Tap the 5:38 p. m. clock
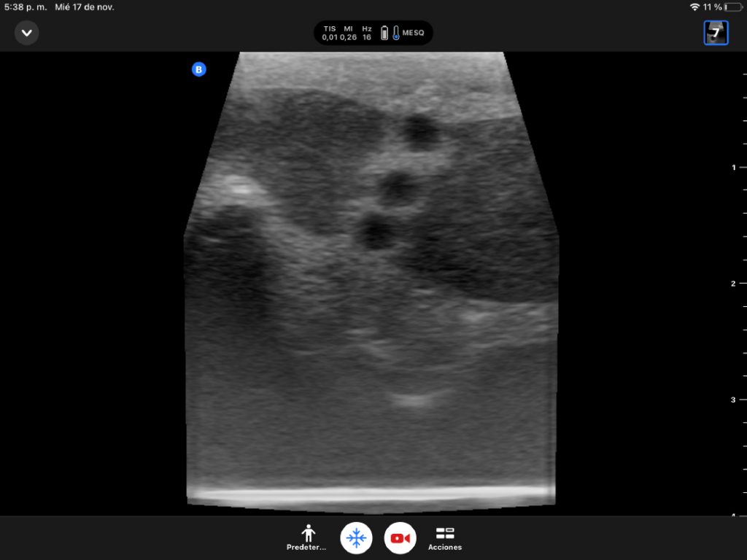 (x=23, y=7)
